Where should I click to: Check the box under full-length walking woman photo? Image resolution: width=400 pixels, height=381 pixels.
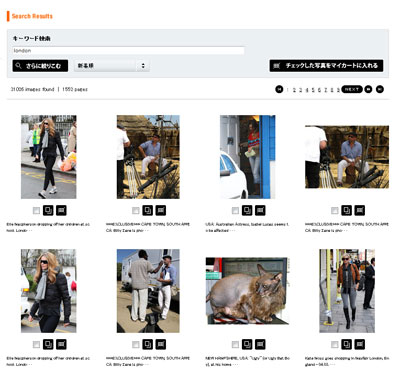pyautogui.click(x=36, y=210)
